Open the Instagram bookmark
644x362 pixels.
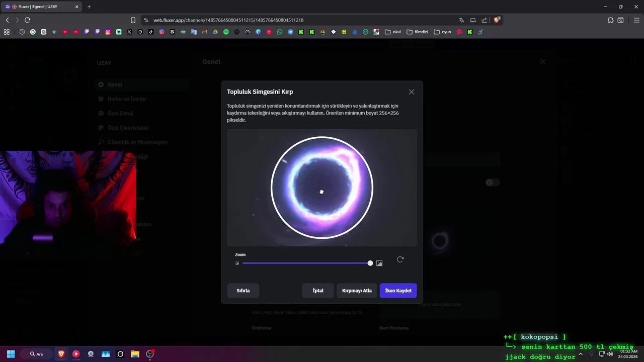click(x=108, y=32)
